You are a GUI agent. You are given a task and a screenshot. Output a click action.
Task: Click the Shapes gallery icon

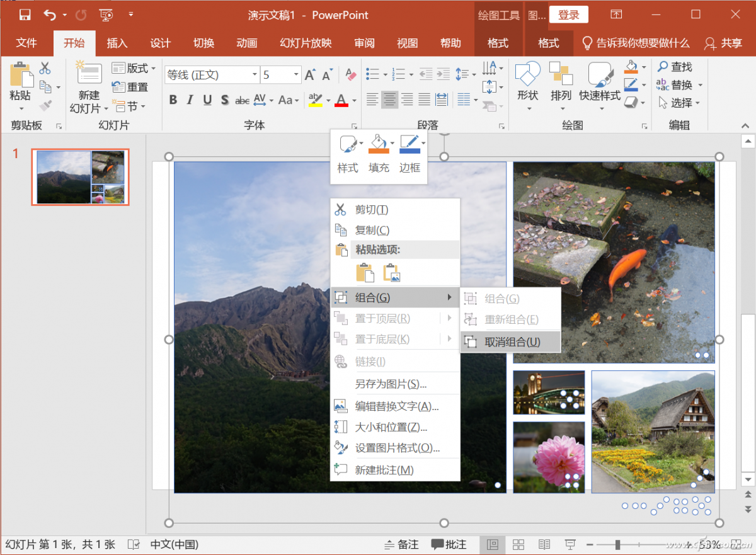pyautogui.click(x=527, y=74)
